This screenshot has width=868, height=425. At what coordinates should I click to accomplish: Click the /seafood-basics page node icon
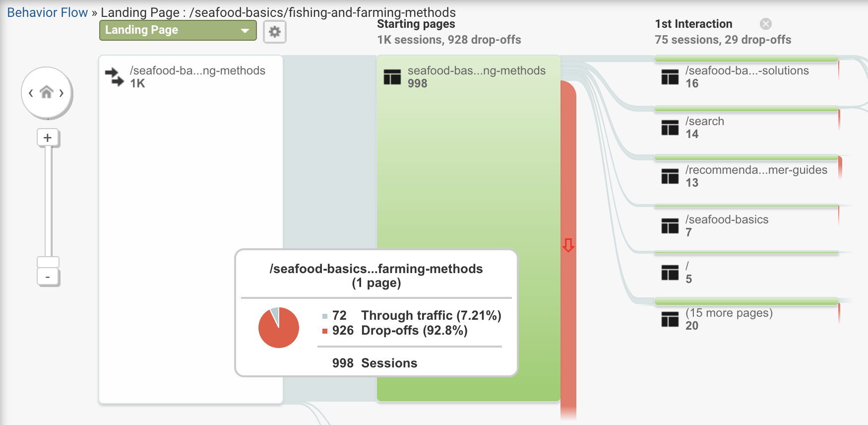pyautogui.click(x=670, y=226)
